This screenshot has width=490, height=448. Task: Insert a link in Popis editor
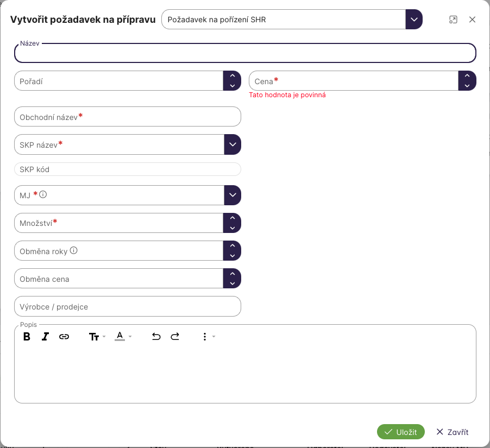pos(64,337)
